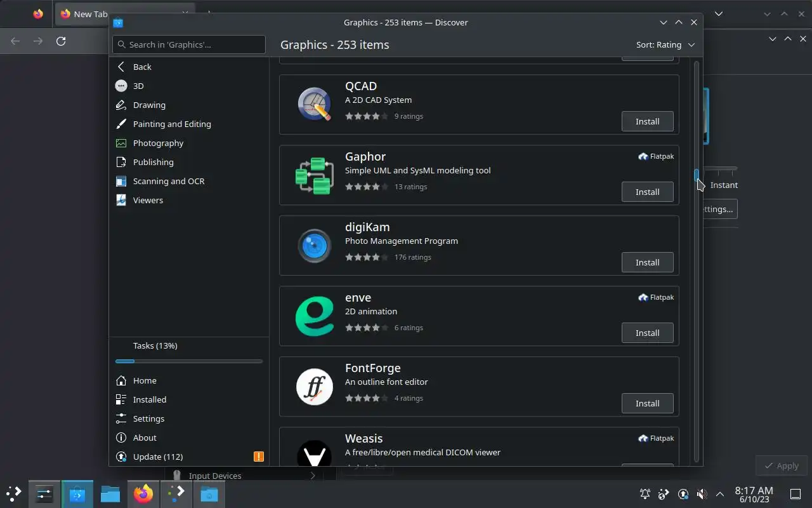Screen dimensions: 812x508
Task: Click the 'Graphics - 253 items' heading
Action: 335,44
